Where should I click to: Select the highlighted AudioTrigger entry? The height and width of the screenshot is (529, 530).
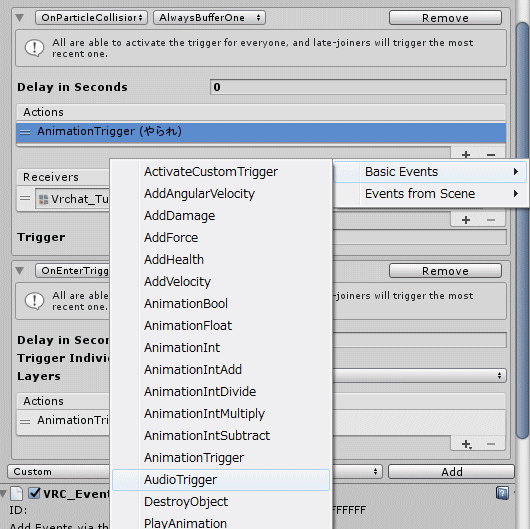click(x=221, y=480)
